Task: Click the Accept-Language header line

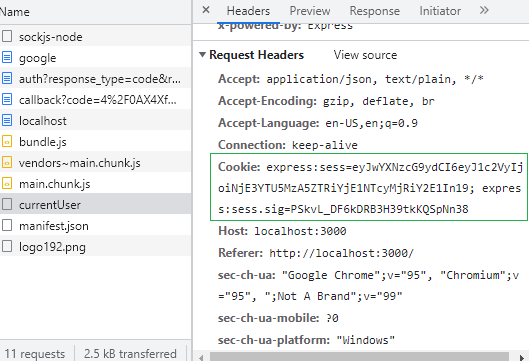Action: [318, 123]
